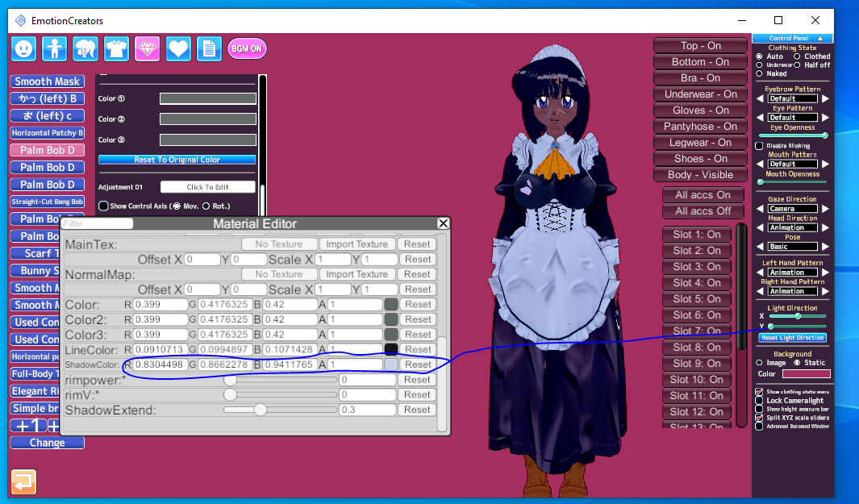Click next arrow for Eyebrow Pattern

[x=825, y=98]
